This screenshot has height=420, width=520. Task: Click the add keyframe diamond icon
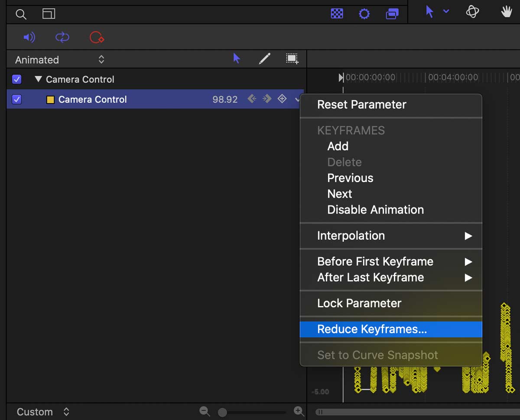[x=282, y=99]
